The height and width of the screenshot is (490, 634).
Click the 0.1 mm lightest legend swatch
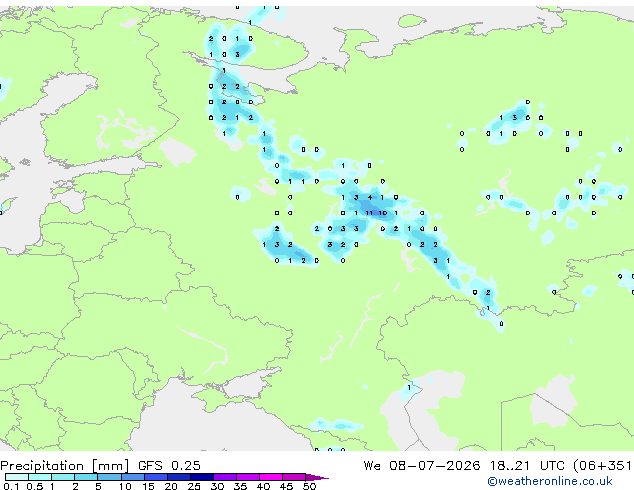[x=17, y=477]
